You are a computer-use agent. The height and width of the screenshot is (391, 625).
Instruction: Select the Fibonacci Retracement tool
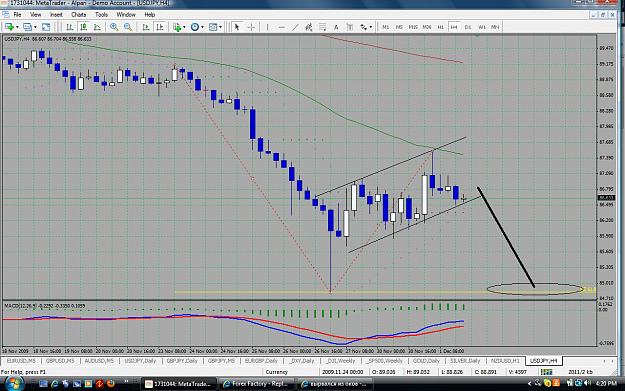322,27
